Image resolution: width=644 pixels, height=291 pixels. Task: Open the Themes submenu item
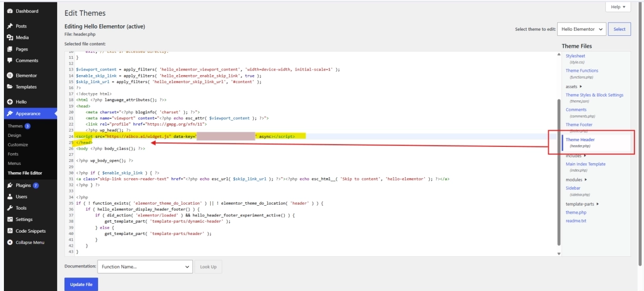15,126
